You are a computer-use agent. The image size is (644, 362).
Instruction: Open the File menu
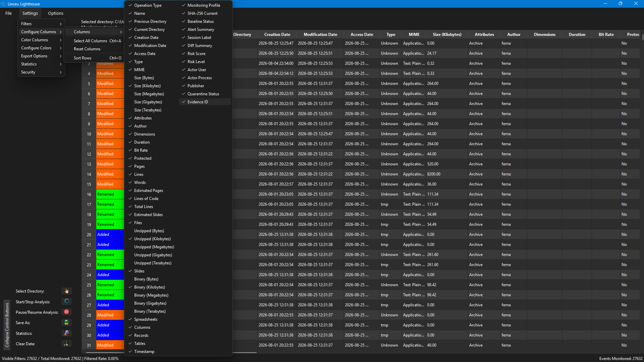[x=8, y=13]
